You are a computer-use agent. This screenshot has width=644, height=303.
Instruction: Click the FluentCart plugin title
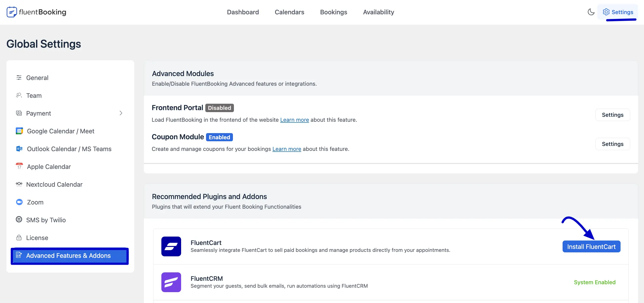tap(206, 242)
